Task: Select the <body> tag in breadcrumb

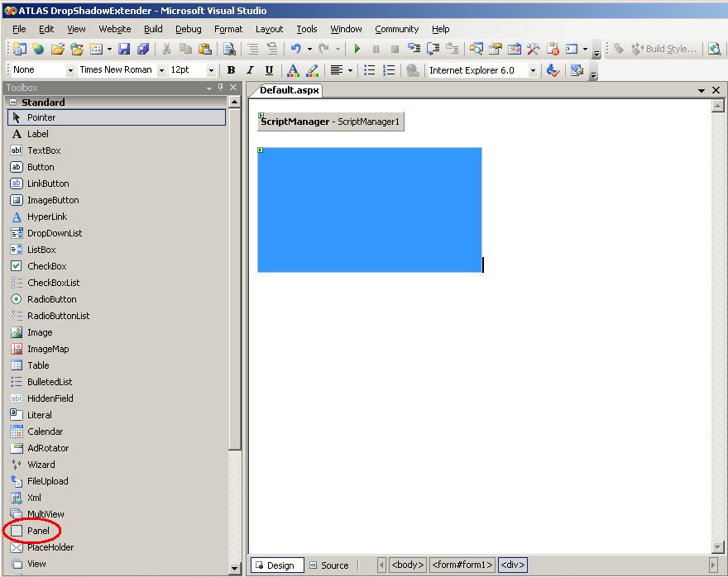Action: pyautogui.click(x=407, y=565)
